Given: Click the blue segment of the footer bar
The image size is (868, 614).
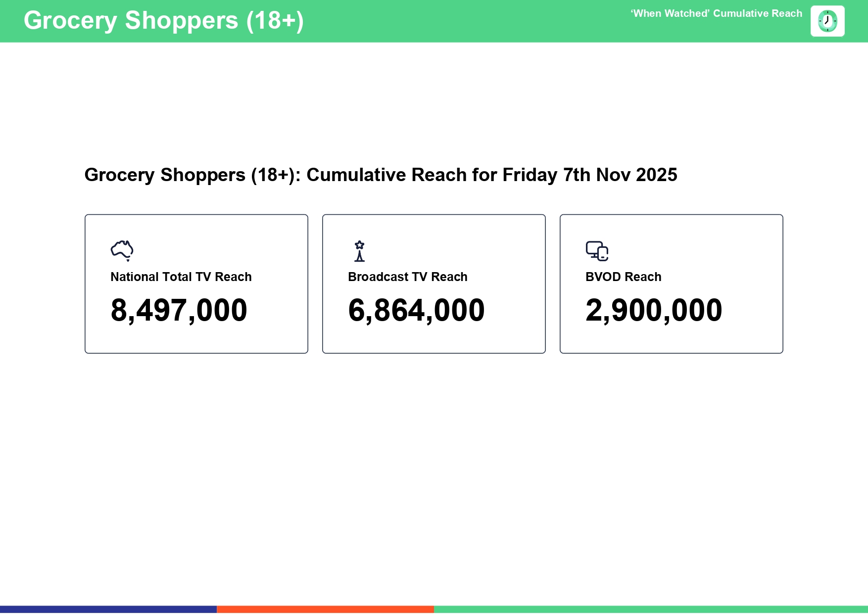Looking at the screenshot, I should 108,609.
